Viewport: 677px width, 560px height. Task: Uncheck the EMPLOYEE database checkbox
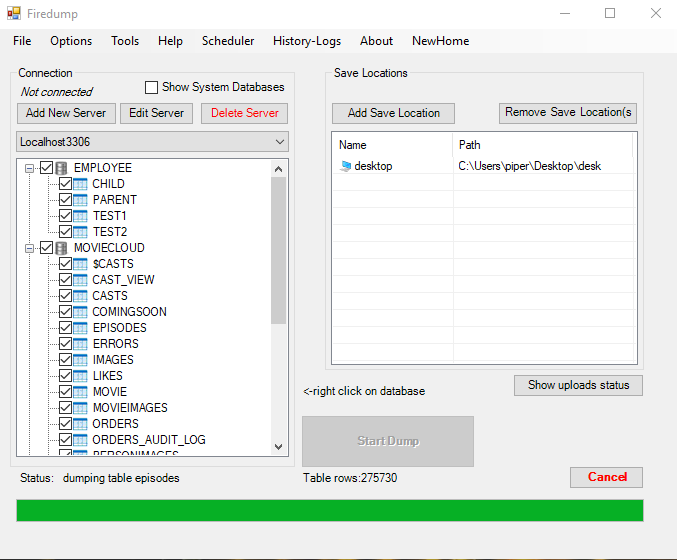click(47, 168)
